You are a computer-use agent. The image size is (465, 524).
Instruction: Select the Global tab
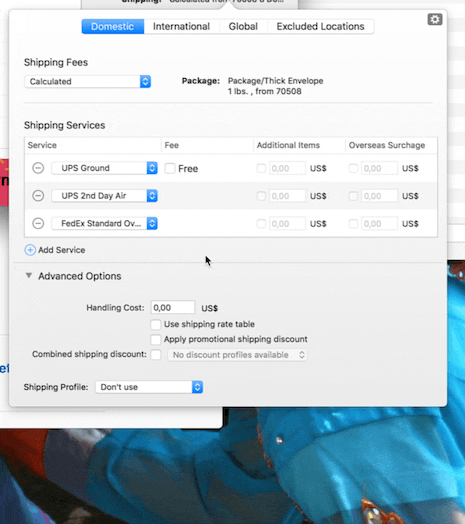(243, 26)
